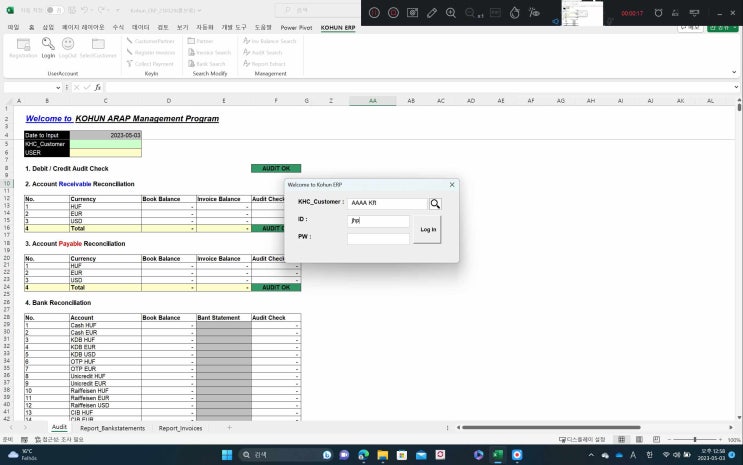Click the magnifier search icon beside KHC_Customer

pyautogui.click(x=435, y=203)
